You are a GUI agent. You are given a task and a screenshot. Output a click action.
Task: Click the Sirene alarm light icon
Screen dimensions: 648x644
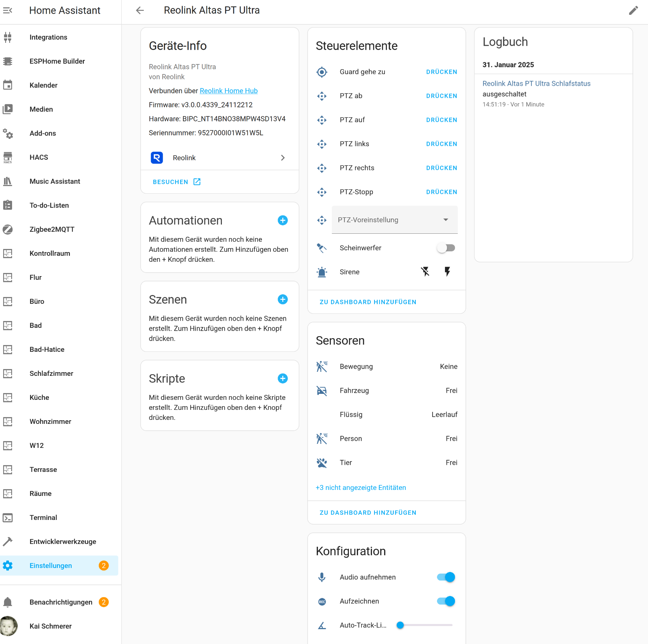point(322,272)
